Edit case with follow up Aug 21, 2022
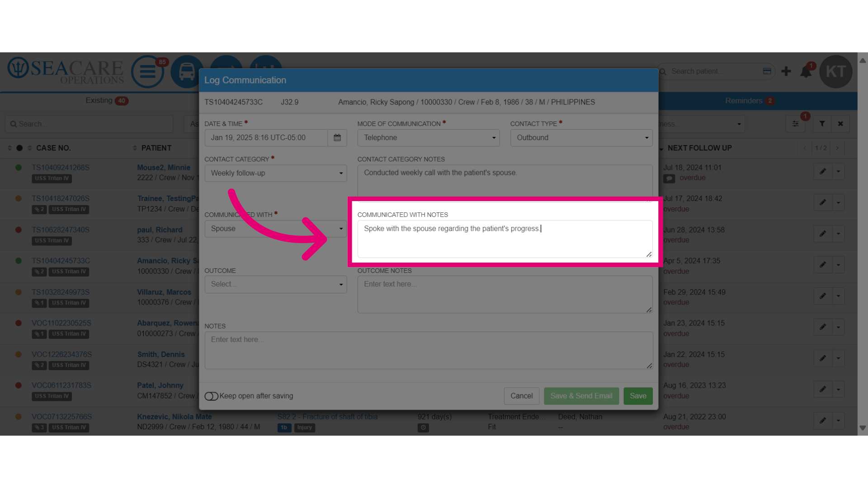868x488 pixels. coord(823,421)
